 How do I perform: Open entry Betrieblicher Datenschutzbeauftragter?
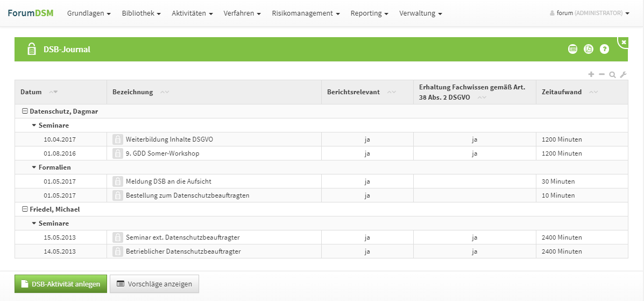pos(183,251)
